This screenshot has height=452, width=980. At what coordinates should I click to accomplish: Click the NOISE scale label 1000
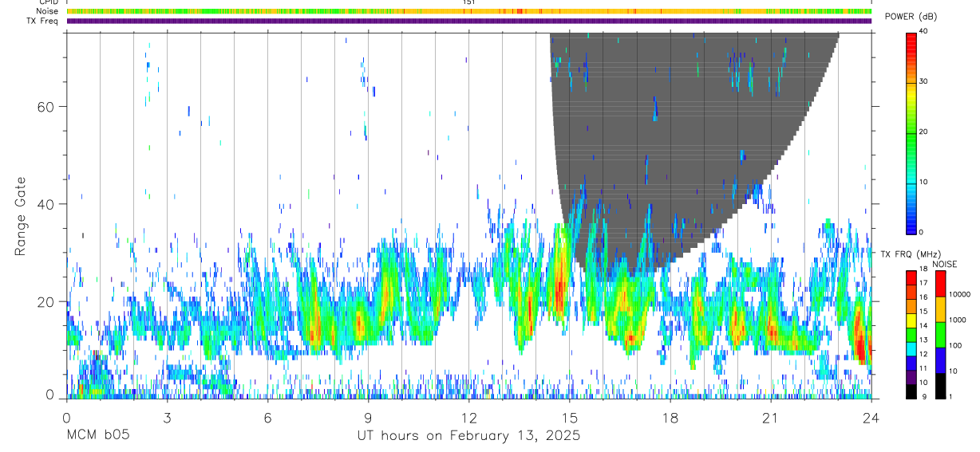click(x=958, y=320)
